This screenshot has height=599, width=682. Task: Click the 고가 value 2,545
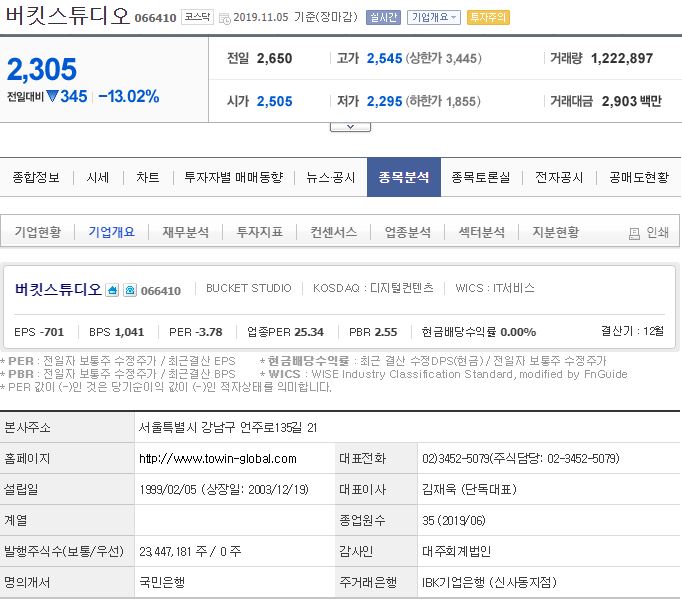coord(384,58)
